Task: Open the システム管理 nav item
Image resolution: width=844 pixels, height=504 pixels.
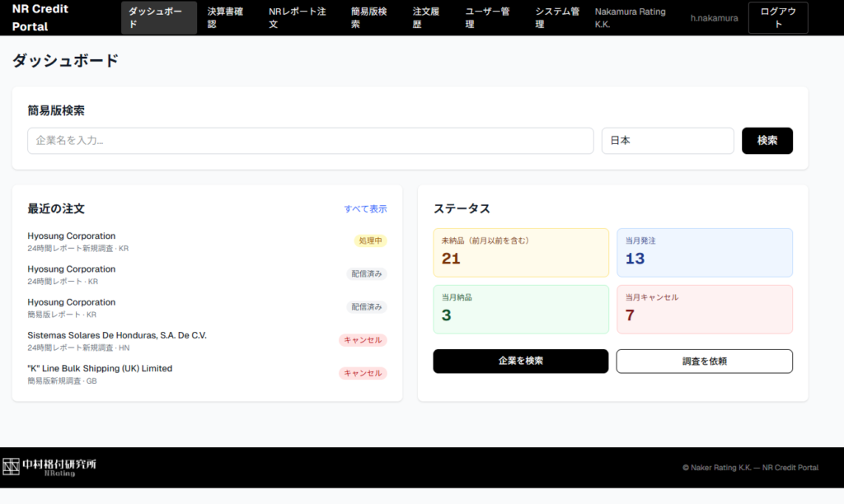Action: (x=557, y=17)
